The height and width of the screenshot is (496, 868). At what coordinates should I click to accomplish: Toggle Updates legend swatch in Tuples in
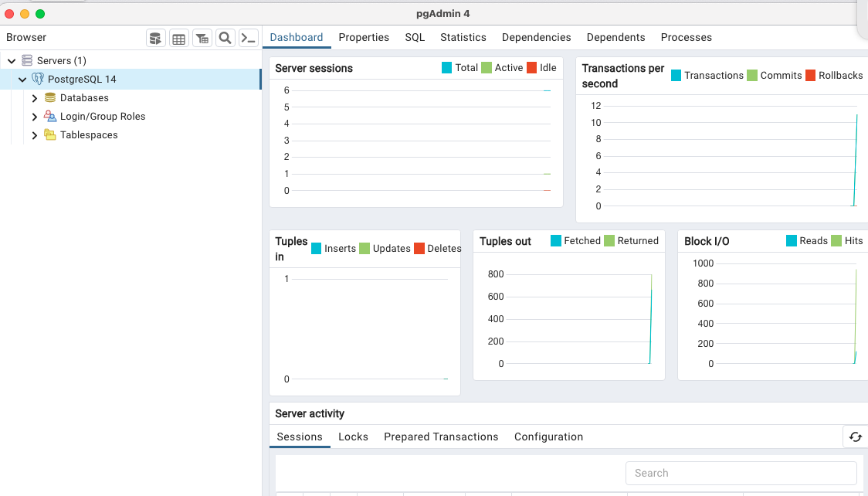pos(364,249)
